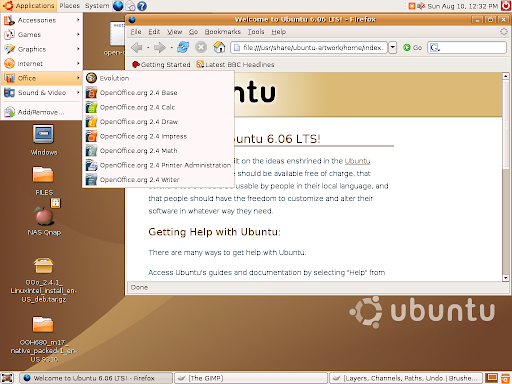Open OpenOffice.org 2.4 Printer Administration
The image size is (512, 384).
coord(158,165)
